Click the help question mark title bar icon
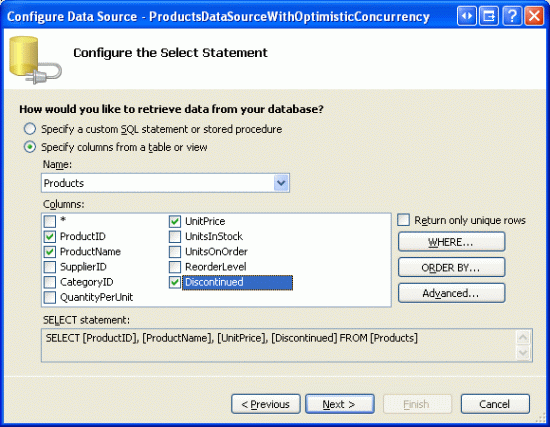The image size is (550, 427). 512,16
